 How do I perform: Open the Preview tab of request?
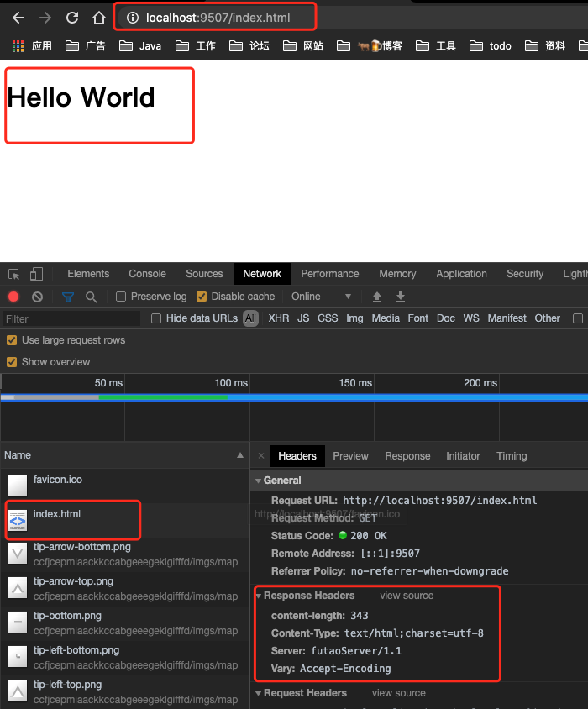350,456
